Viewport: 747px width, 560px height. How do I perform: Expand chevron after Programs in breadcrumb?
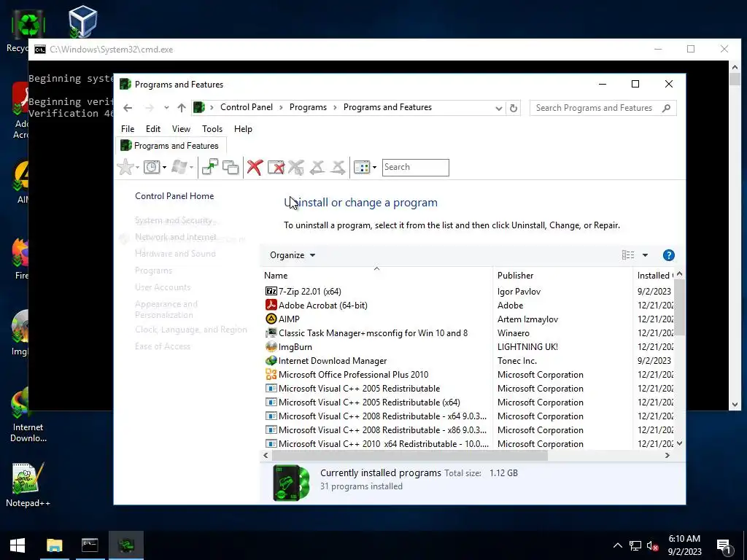point(335,108)
